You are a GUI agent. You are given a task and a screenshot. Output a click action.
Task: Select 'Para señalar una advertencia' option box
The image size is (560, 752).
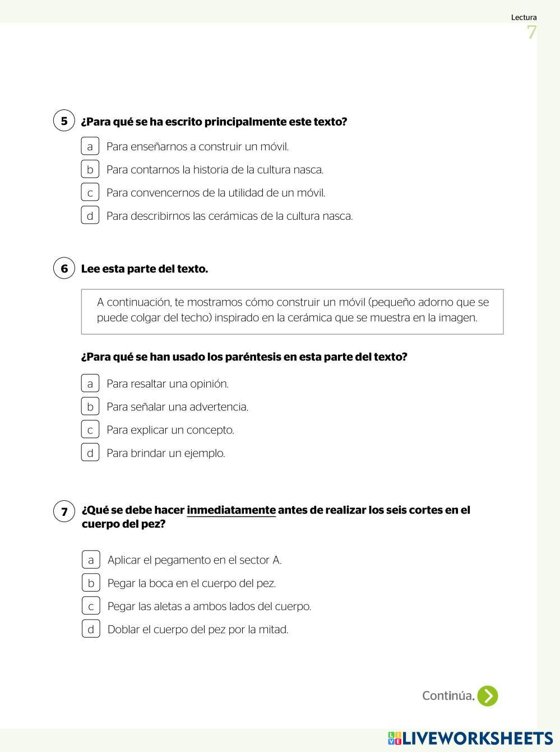pos(90,407)
